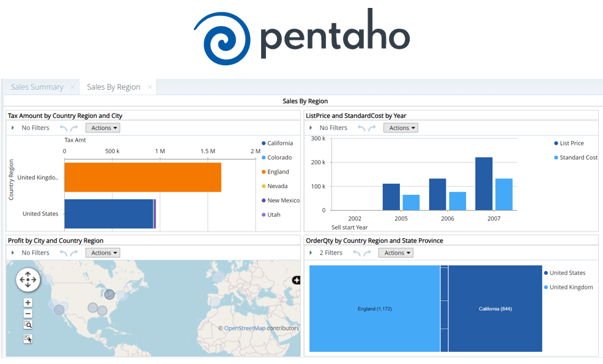Screen dimensions: 603x364
Task: Open the OpenStreetMap attribution link
Action: coord(245,329)
